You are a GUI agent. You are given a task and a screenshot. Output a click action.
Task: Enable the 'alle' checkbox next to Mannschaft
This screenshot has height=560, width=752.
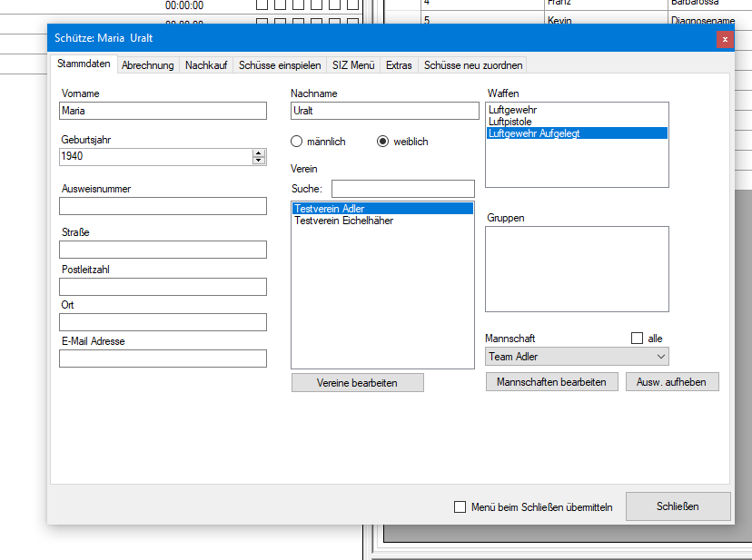(637, 339)
